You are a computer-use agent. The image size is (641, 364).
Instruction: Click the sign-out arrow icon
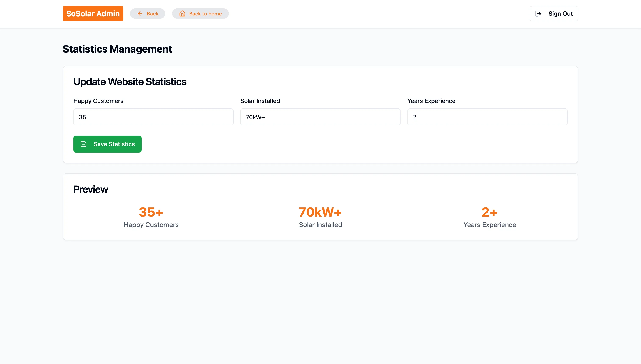[538, 14]
